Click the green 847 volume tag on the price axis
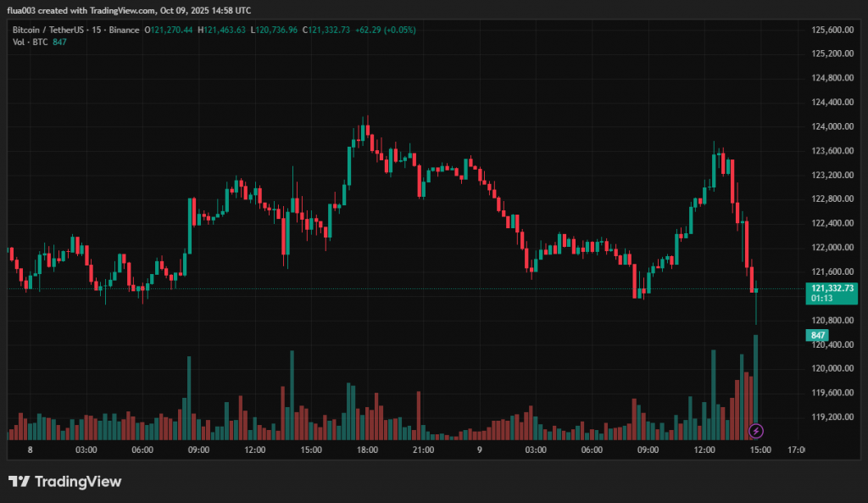 coord(819,336)
